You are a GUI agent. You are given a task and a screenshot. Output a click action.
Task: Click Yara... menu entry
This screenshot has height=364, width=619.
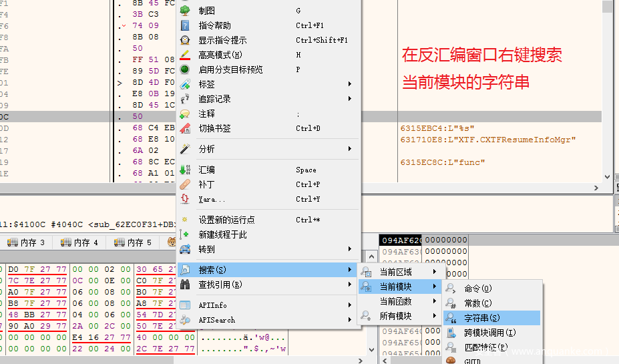point(212,199)
